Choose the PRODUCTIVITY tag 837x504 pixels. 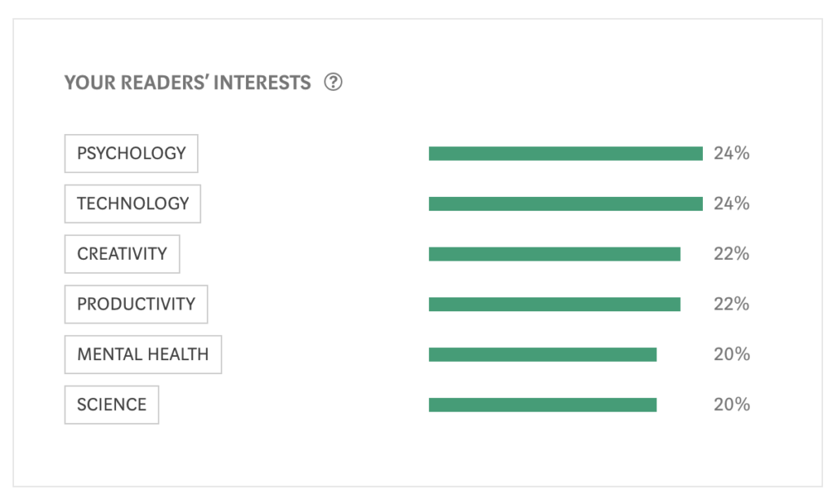(137, 304)
